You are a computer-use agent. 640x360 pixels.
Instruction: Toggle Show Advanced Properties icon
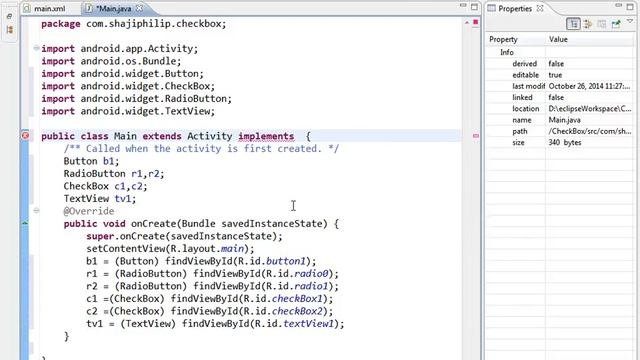click(588, 24)
